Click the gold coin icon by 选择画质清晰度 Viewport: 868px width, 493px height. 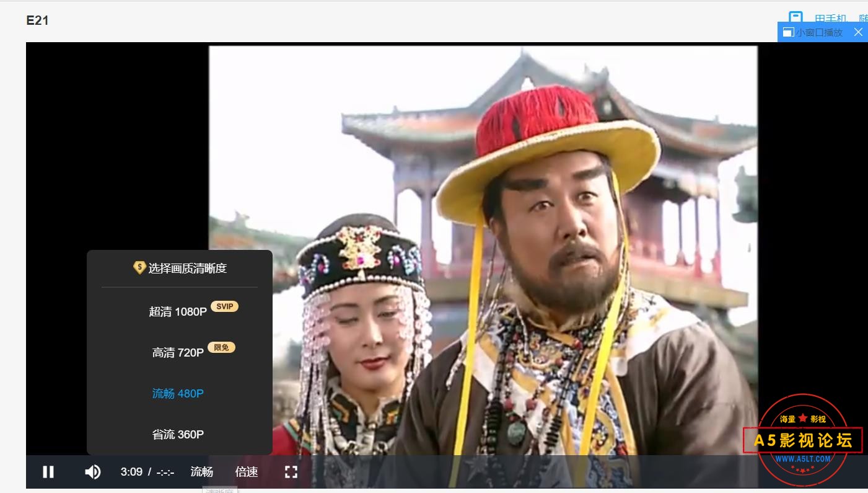click(x=139, y=268)
